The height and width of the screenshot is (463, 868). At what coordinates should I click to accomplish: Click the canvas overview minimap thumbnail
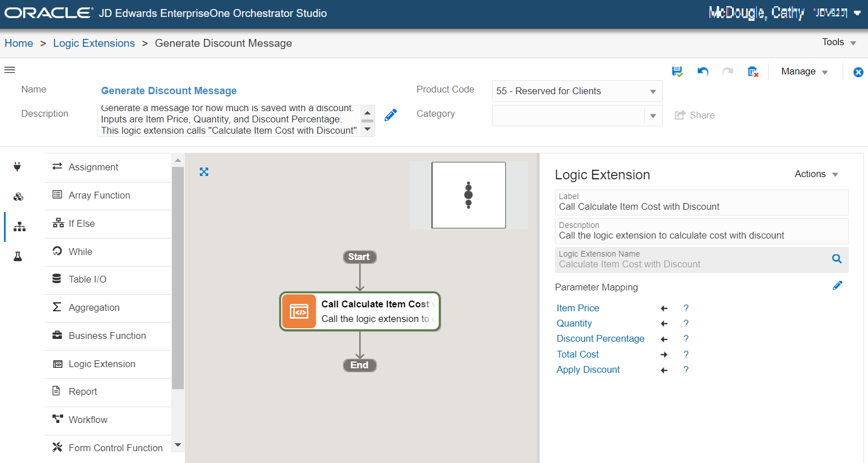pyautogui.click(x=469, y=195)
